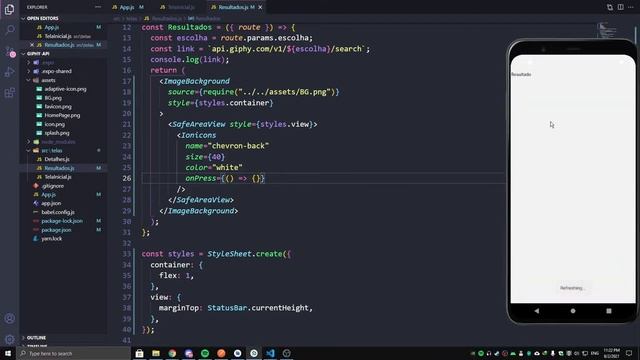Open adaptive-icon.png in assets
The width and height of the screenshot is (640, 360).
click(65, 89)
